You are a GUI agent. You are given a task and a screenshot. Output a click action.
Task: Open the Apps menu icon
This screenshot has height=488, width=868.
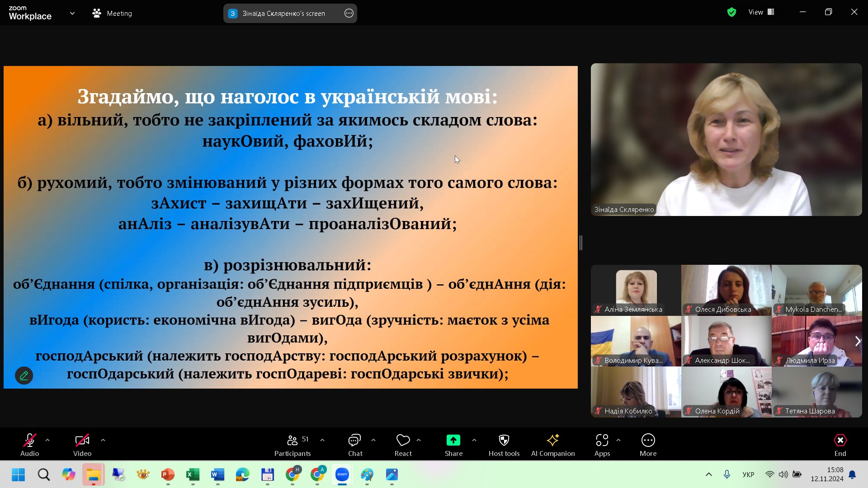[x=602, y=445]
